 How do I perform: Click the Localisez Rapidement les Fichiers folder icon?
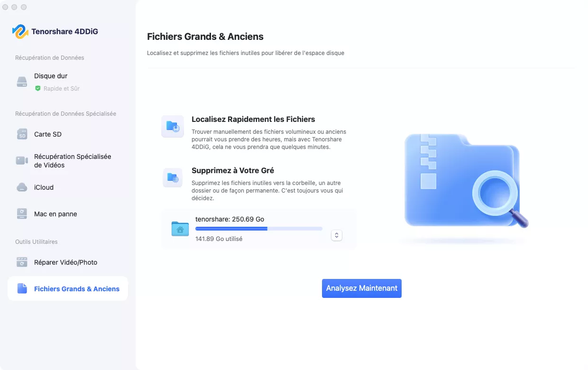(173, 126)
